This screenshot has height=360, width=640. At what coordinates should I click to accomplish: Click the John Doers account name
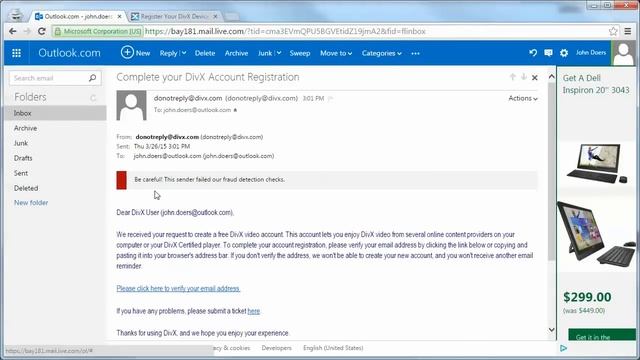coord(591,53)
